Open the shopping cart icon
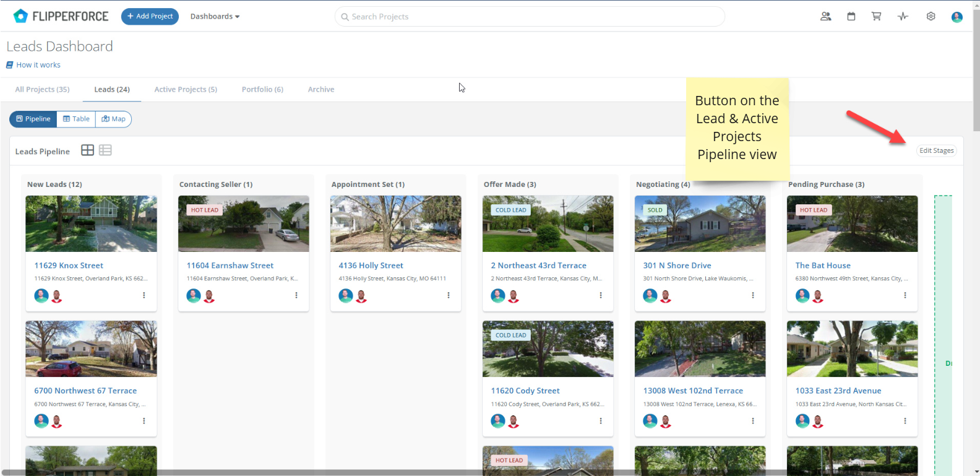This screenshot has width=980, height=476. pos(877,17)
